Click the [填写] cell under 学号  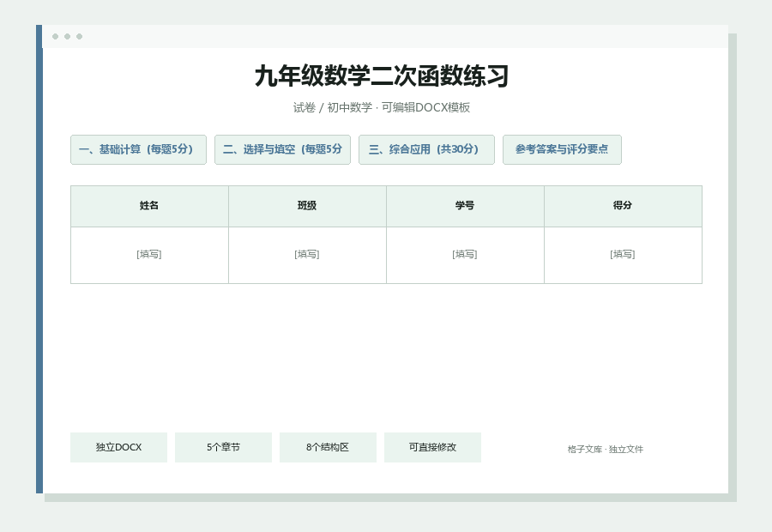pyautogui.click(x=465, y=255)
